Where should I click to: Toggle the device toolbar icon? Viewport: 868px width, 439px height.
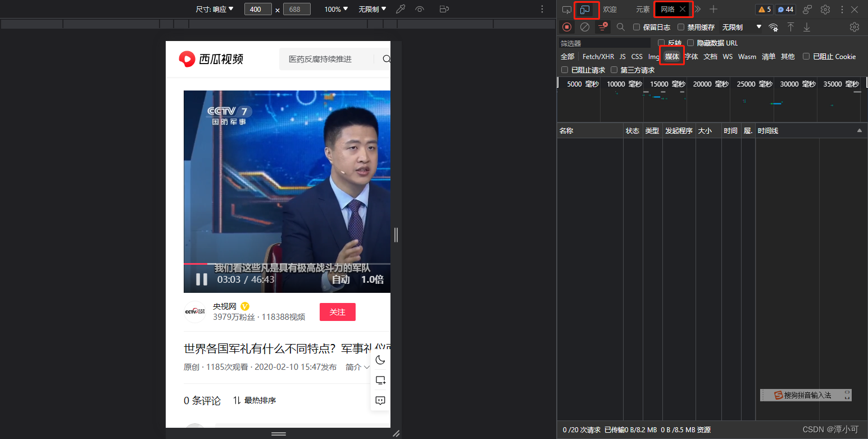click(586, 9)
